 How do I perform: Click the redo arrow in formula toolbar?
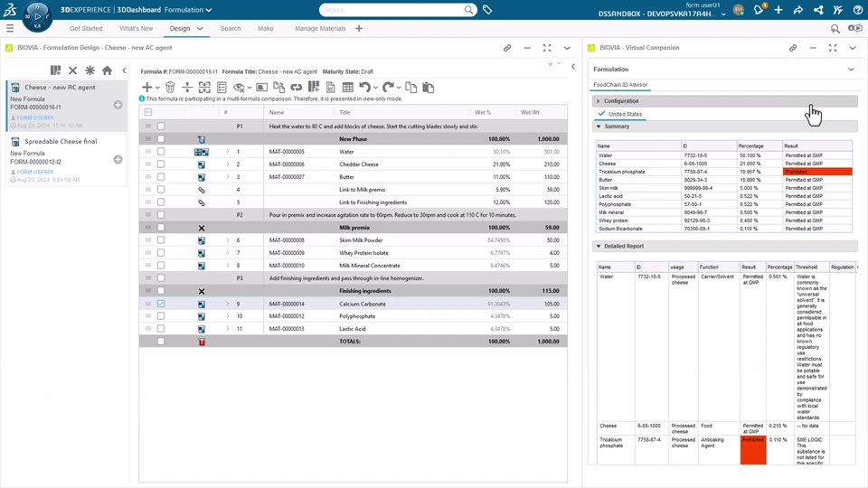(388, 88)
